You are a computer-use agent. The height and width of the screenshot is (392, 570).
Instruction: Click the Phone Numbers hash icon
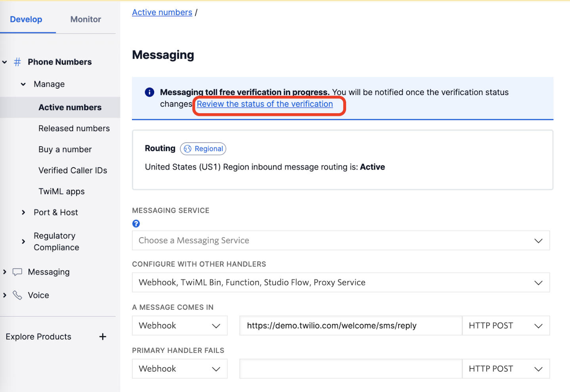click(17, 62)
